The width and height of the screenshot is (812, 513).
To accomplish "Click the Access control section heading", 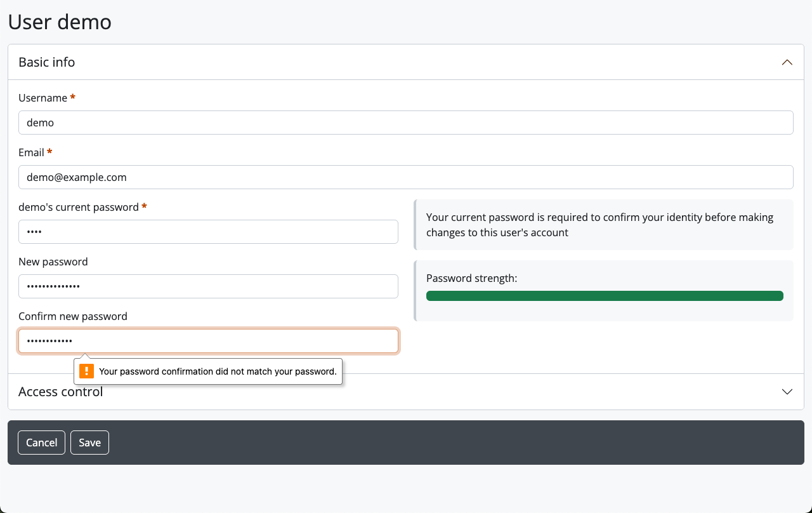I will pos(61,392).
